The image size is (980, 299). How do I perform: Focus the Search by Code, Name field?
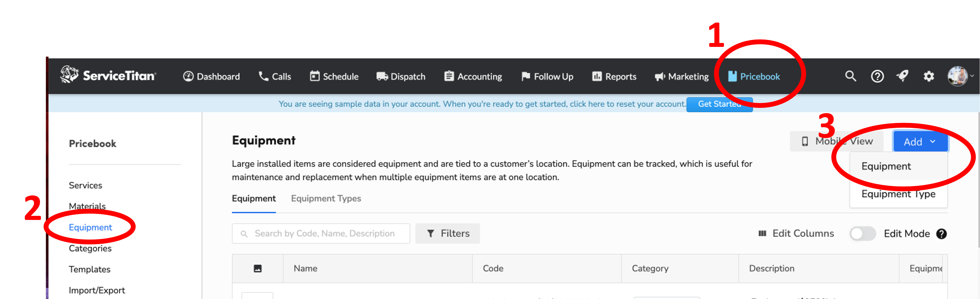321,233
